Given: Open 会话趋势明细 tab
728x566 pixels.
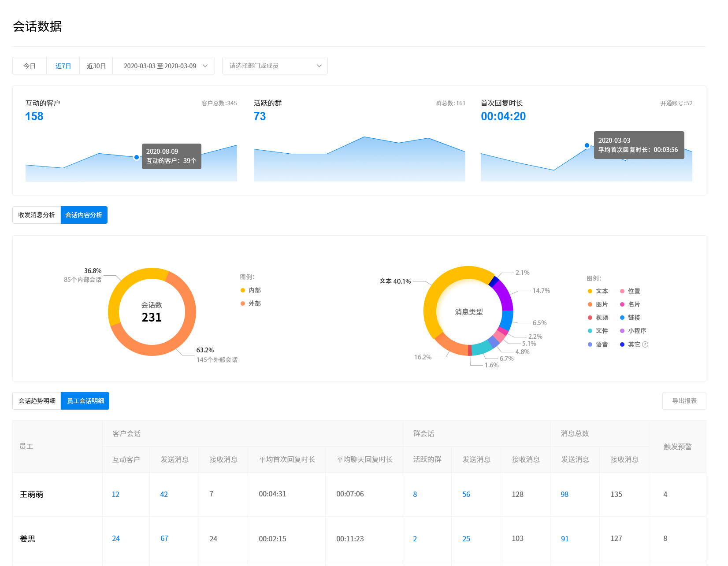Looking at the screenshot, I should (37, 401).
